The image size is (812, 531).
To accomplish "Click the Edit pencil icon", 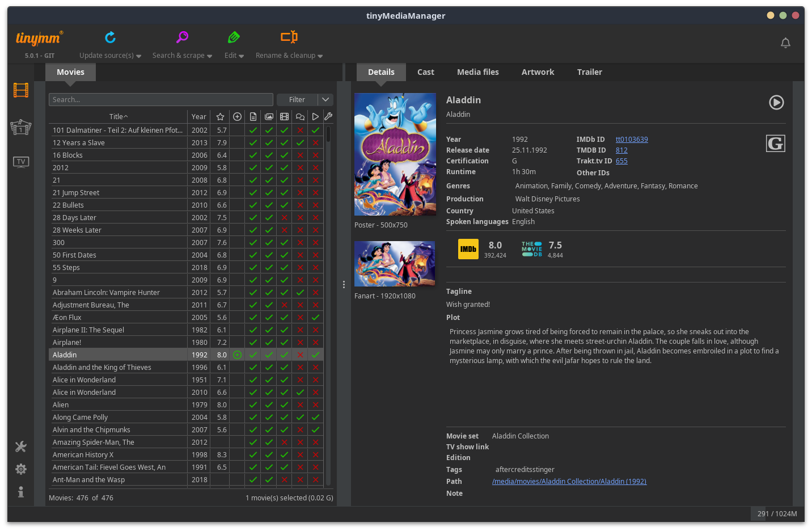I will (234, 37).
